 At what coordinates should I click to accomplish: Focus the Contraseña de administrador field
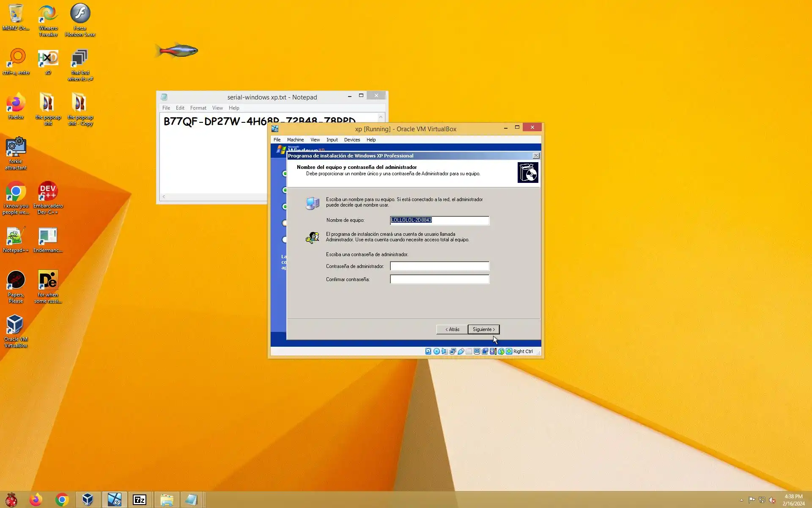439,266
